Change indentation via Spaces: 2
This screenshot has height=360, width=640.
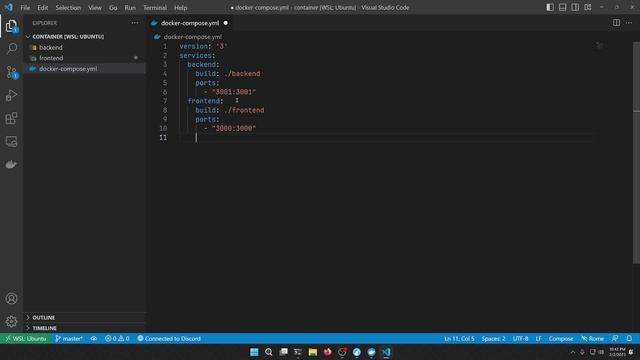tap(493, 338)
